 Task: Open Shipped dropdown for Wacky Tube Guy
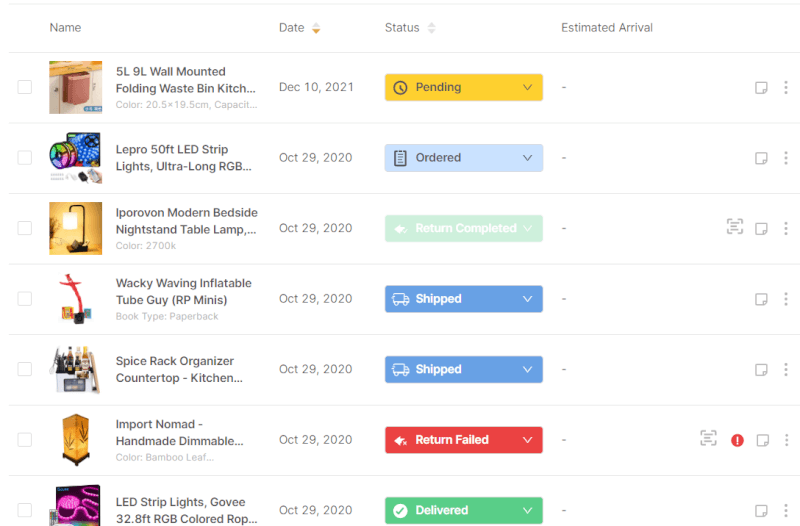pyautogui.click(x=464, y=298)
